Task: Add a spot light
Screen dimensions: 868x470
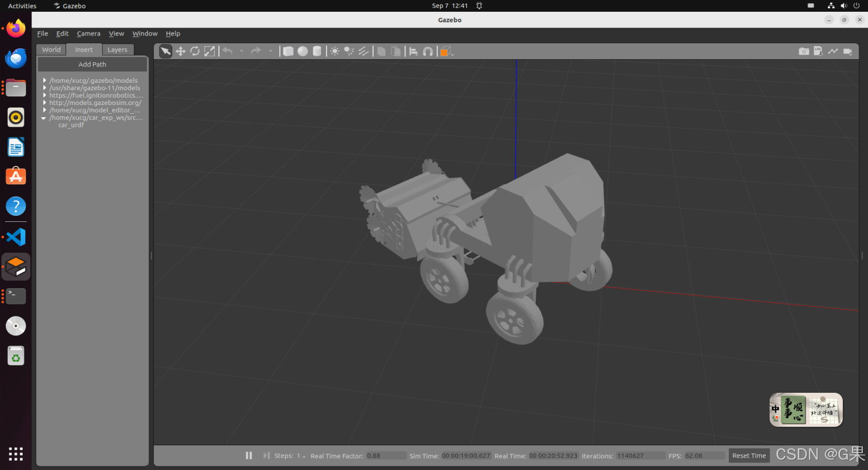Action: pyautogui.click(x=349, y=51)
